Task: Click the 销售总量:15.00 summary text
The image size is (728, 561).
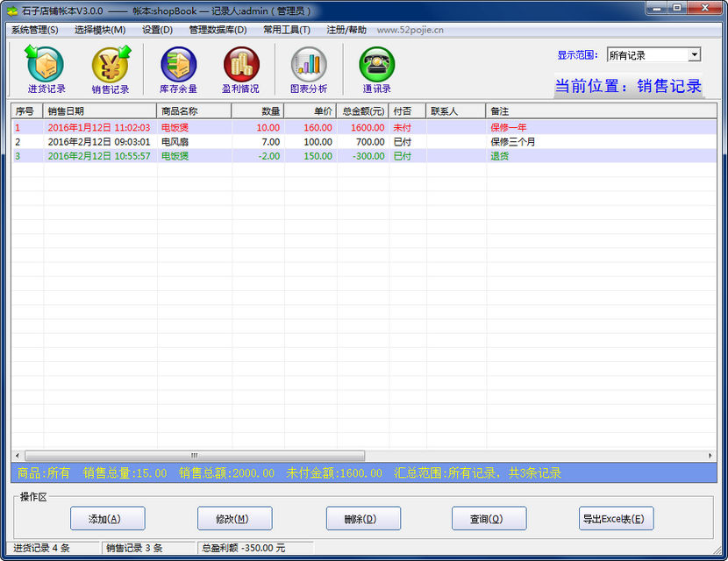Action: tap(125, 472)
